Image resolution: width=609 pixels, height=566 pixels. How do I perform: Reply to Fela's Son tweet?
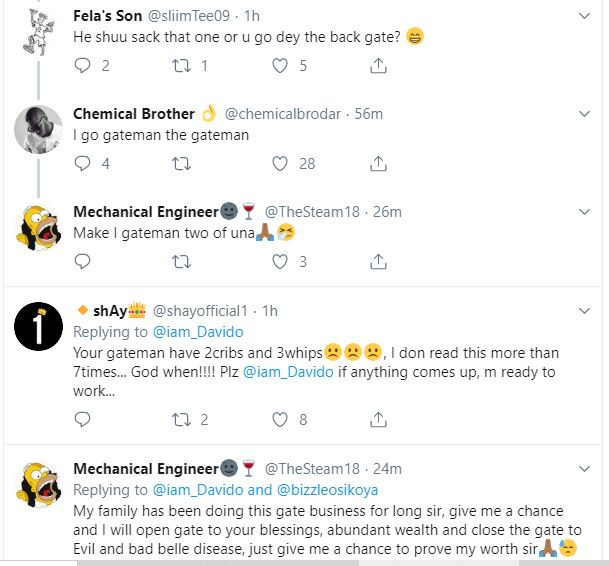(x=82, y=66)
